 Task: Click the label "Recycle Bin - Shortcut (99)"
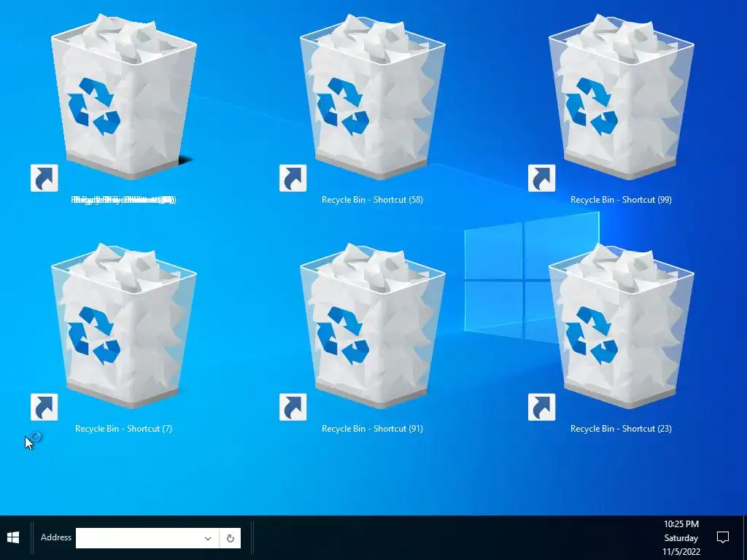pos(622,200)
